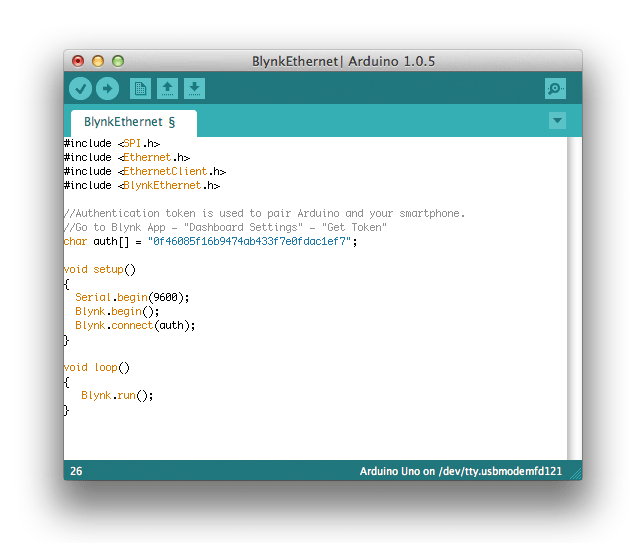Image resolution: width=640 pixels, height=543 pixels.
Task: Open the Serial Monitor magnifier icon
Action: coord(555,89)
